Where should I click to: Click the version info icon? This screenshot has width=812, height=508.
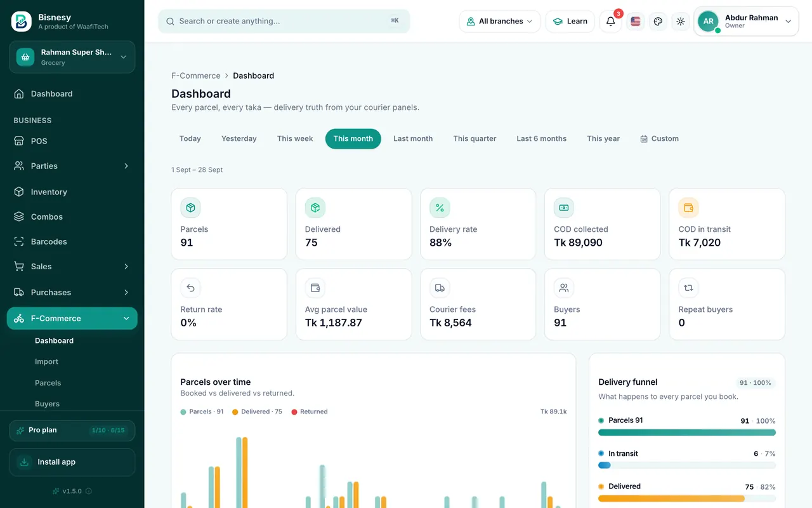click(89, 491)
